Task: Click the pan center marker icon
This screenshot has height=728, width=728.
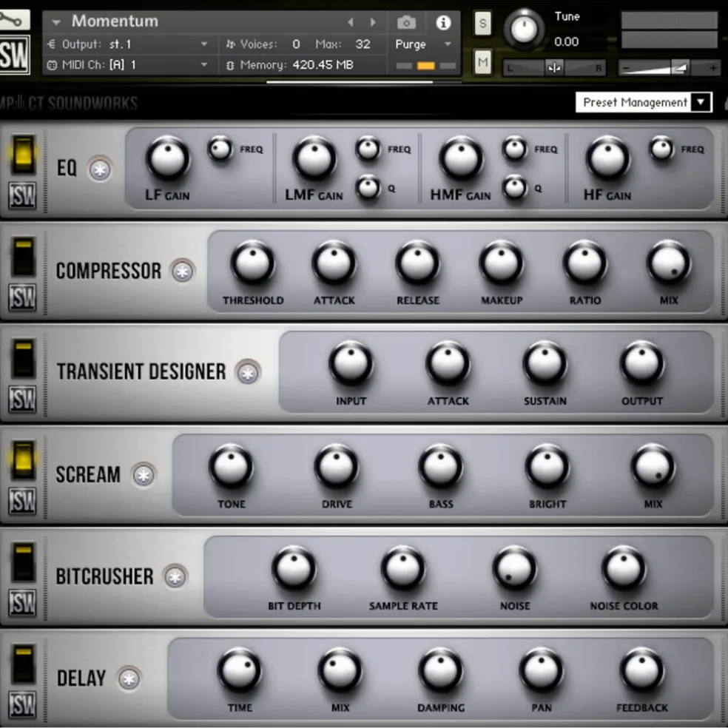Action: tap(554, 68)
